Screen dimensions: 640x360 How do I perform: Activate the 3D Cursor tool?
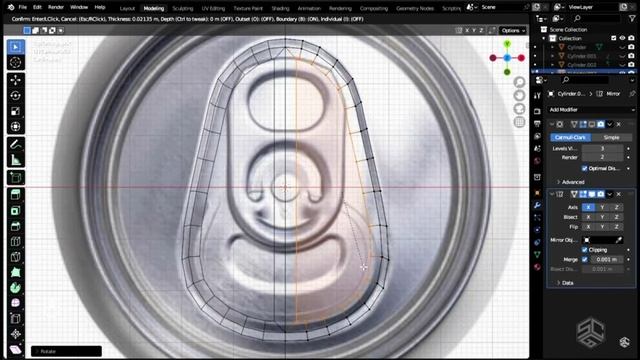(16, 62)
